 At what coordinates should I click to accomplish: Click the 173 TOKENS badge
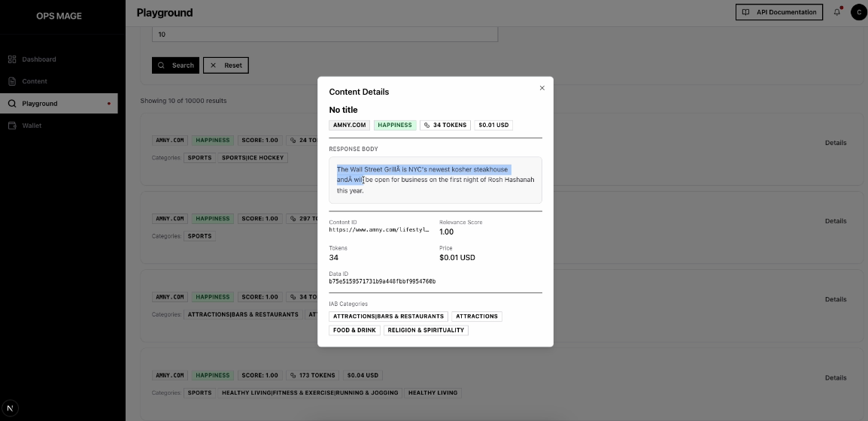(311, 375)
